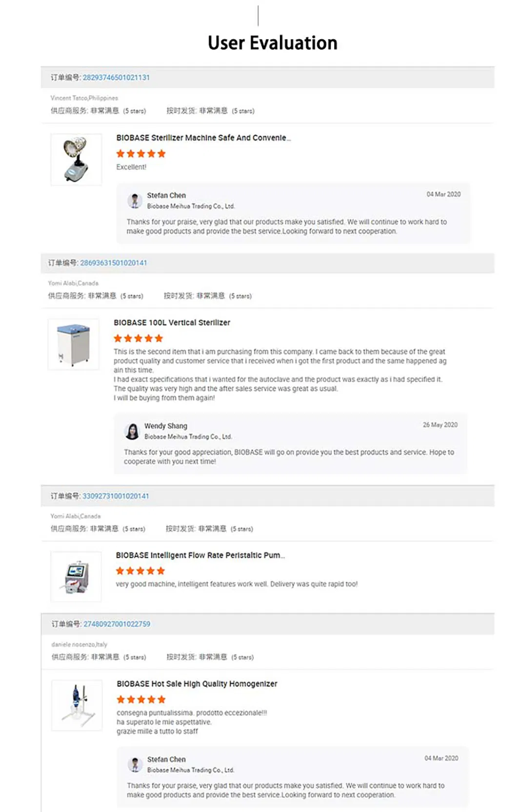Click the Wendy Shang name in the reply
Viewport: 517px width, 812px height.
(x=165, y=426)
